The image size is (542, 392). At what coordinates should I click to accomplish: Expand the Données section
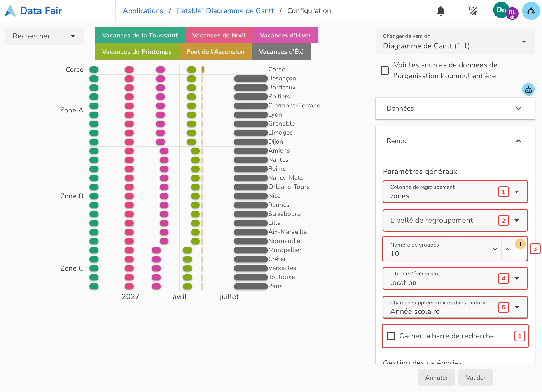pyautogui.click(x=455, y=108)
